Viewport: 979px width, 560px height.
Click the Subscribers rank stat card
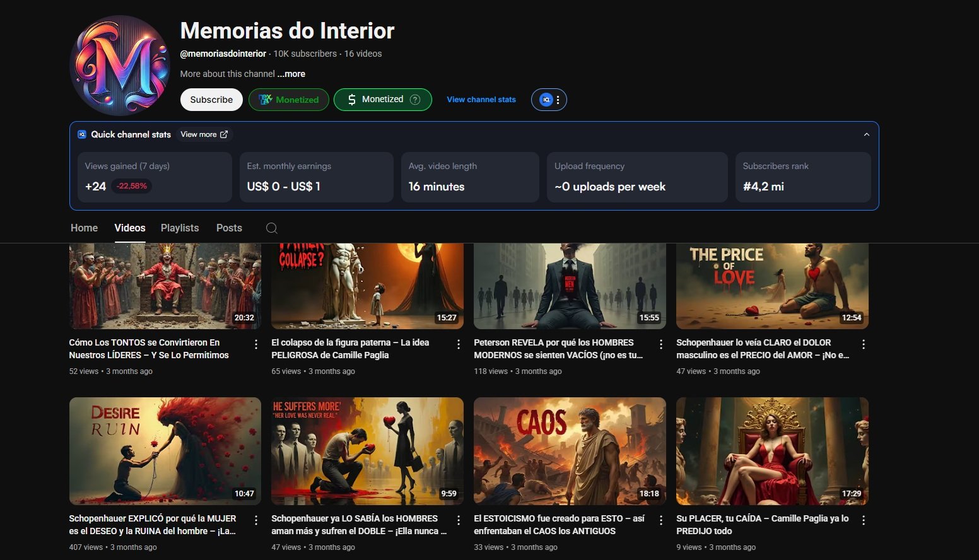coord(803,177)
